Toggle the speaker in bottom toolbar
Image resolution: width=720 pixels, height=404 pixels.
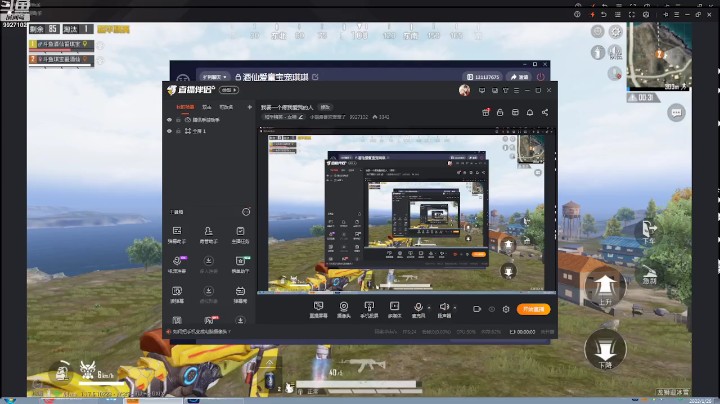click(444, 309)
